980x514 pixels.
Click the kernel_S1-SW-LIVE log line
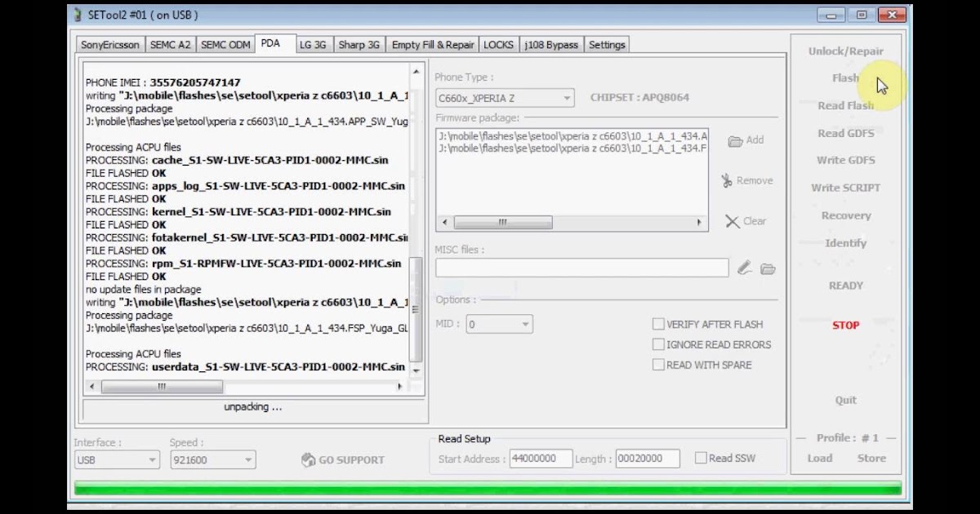click(238, 211)
